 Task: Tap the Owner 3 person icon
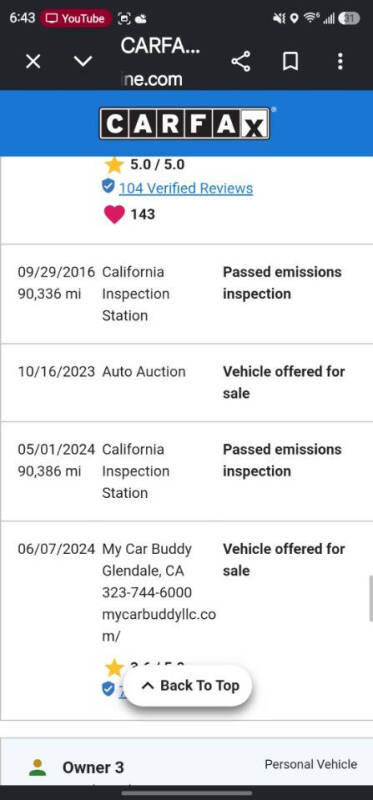pyautogui.click(x=37, y=767)
